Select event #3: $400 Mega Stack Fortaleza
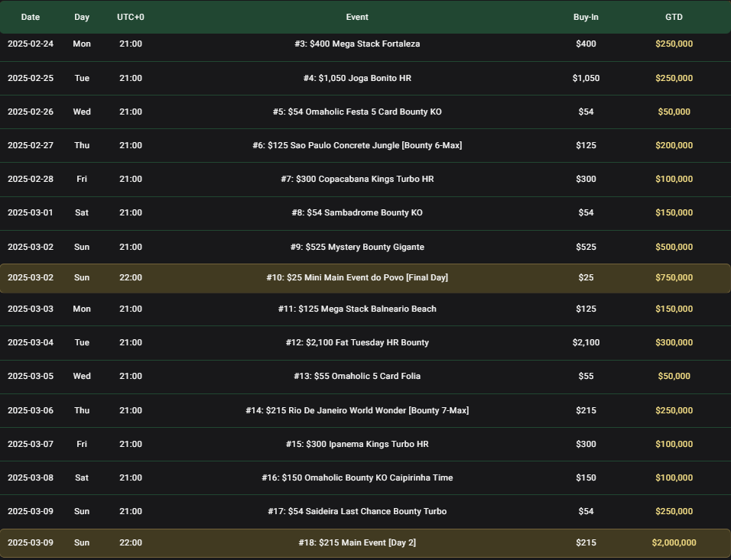731x560 pixels. coord(357,44)
